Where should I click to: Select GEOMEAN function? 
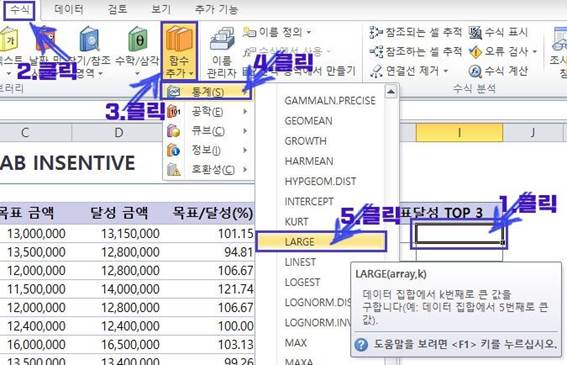point(308,121)
